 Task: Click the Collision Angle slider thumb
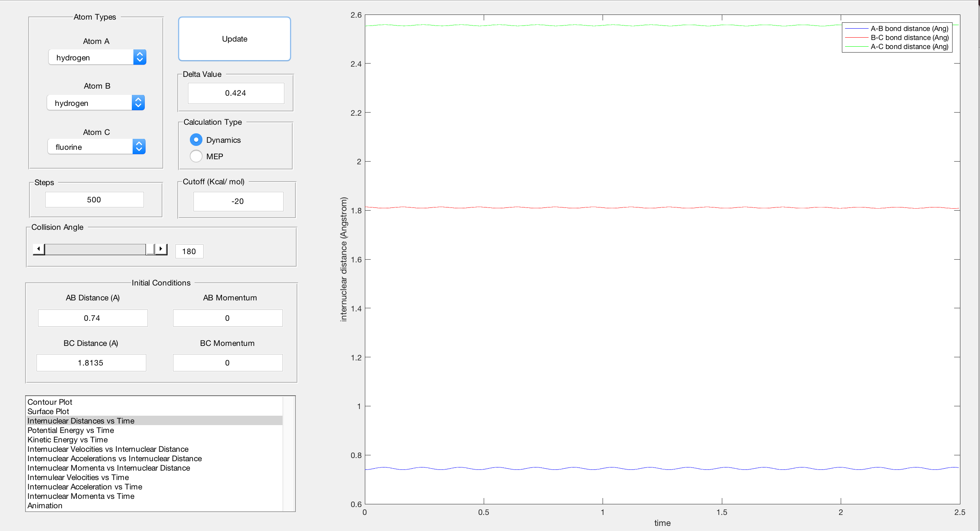150,249
